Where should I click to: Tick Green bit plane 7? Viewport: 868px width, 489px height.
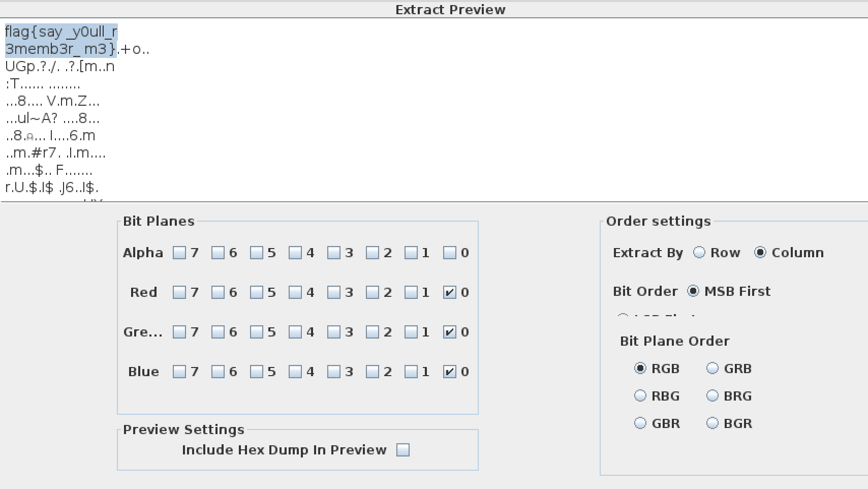click(179, 332)
